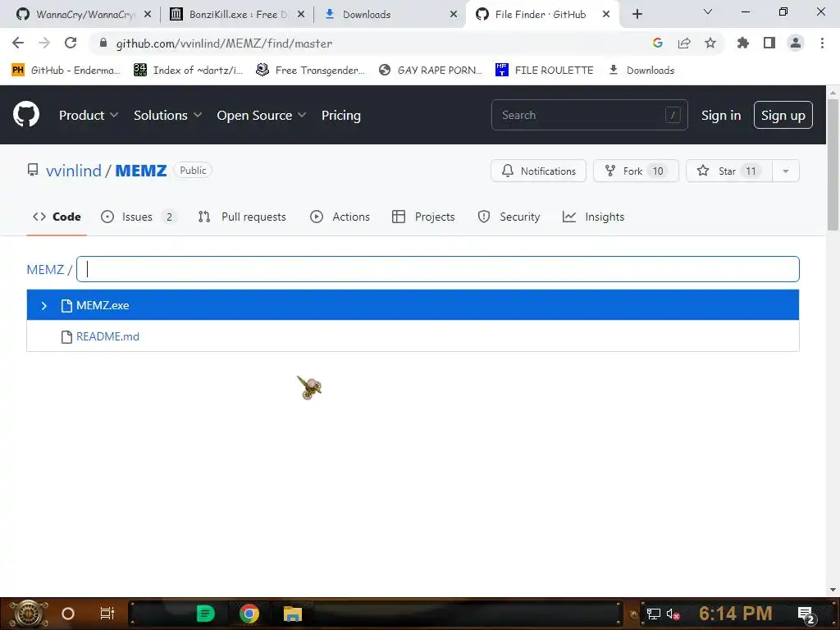This screenshot has height=630, width=840.
Task: Open Chrome from the taskbar
Action: [249, 614]
